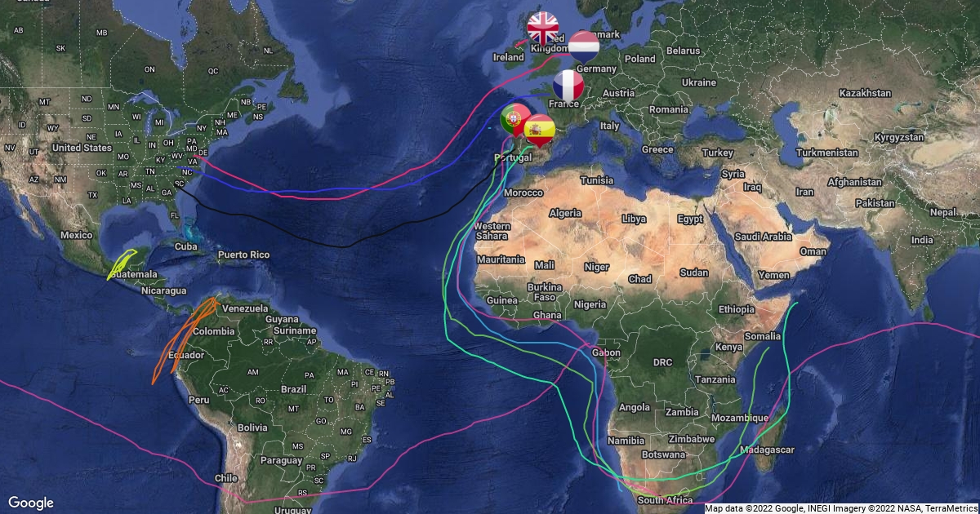Image resolution: width=980 pixels, height=514 pixels.
Task: Click the Kazakhstan country label
Action: (866, 93)
